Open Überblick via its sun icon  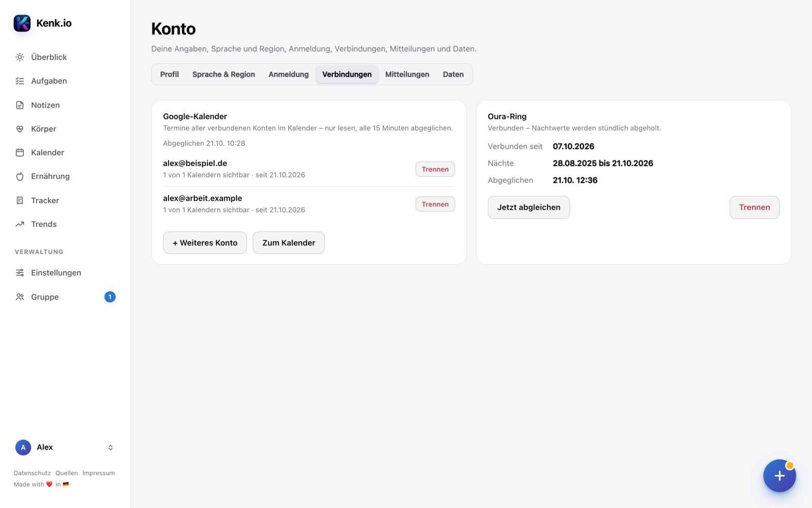(20, 57)
